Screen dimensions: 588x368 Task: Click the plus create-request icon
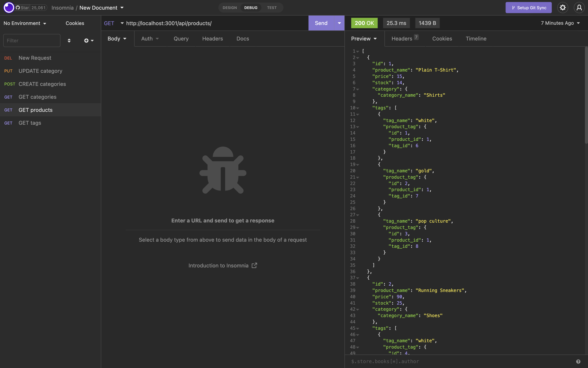(89, 41)
